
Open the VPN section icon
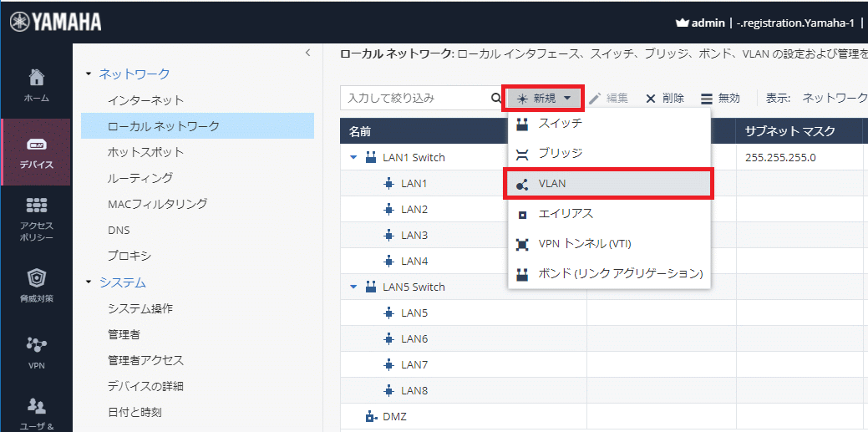click(x=37, y=349)
